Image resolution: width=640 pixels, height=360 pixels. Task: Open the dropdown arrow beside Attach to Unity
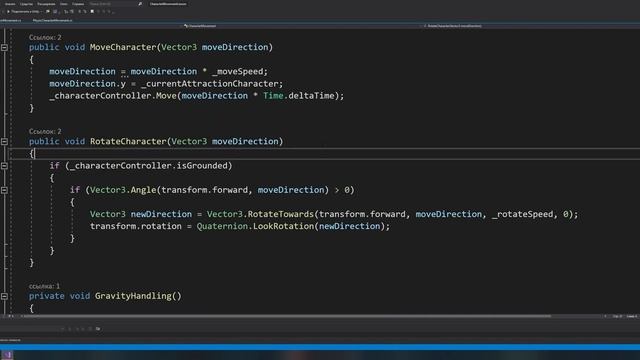coord(42,11)
